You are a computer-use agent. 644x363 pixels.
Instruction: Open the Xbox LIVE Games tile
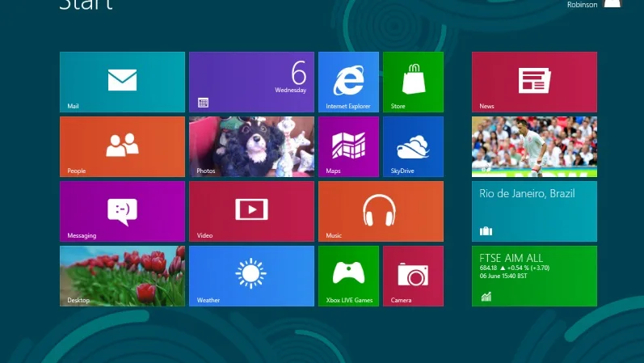349,276
